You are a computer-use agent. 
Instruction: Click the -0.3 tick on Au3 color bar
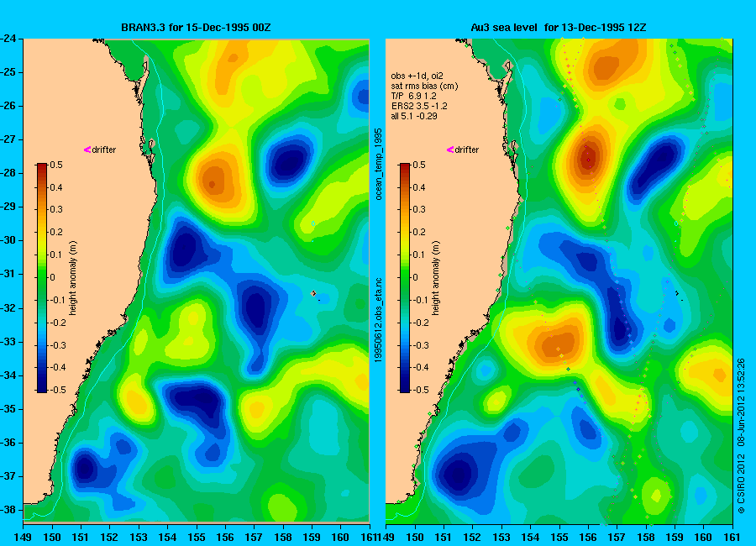point(421,345)
